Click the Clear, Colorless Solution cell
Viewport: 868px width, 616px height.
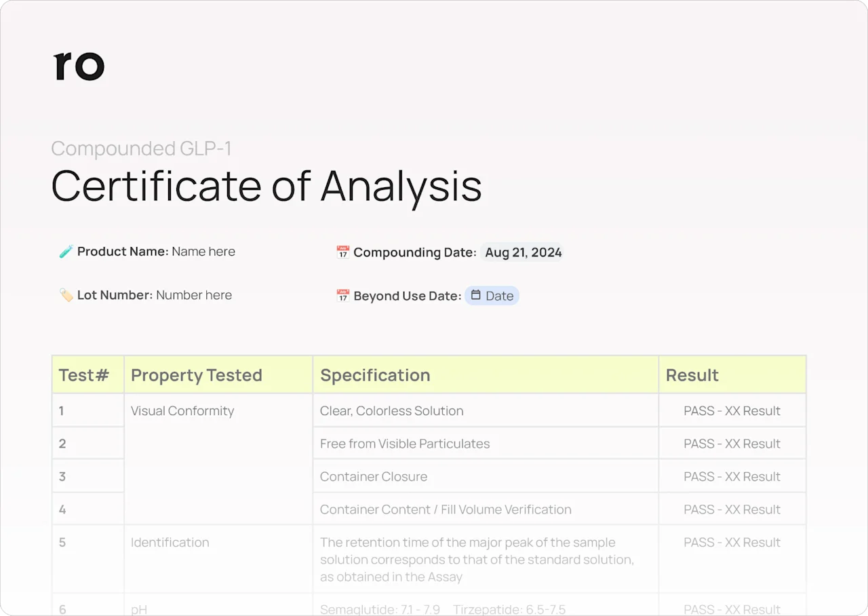coord(391,411)
